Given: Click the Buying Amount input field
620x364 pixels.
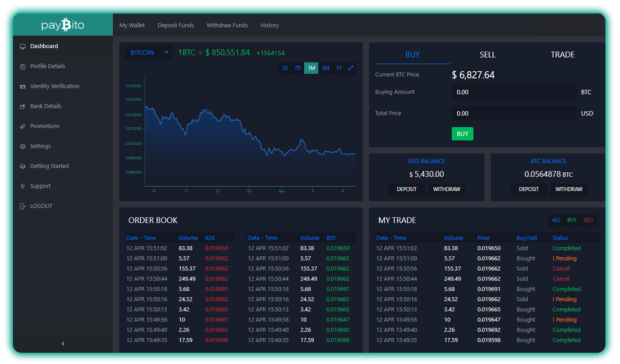Looking at the screenshot, I should [513, 92].
